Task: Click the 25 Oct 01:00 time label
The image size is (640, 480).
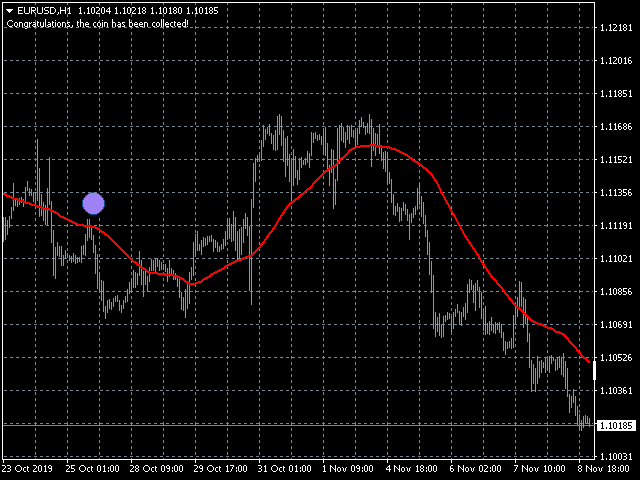Action: 93,468
